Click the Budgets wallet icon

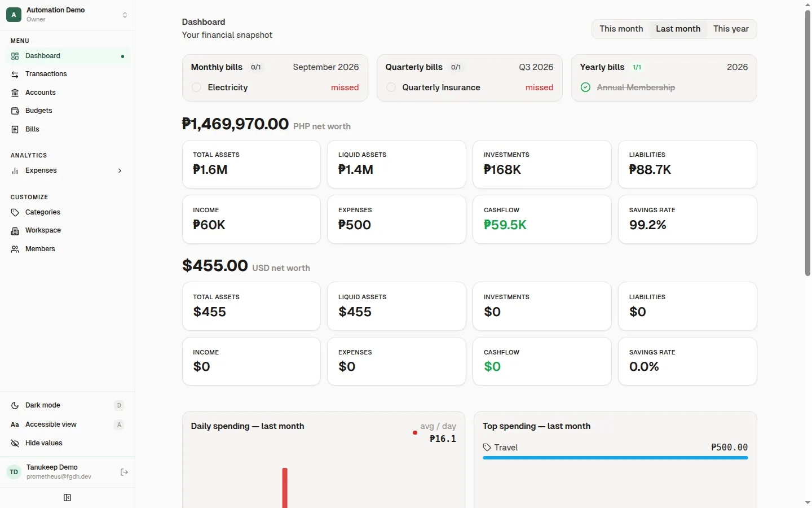click(15, 111)
